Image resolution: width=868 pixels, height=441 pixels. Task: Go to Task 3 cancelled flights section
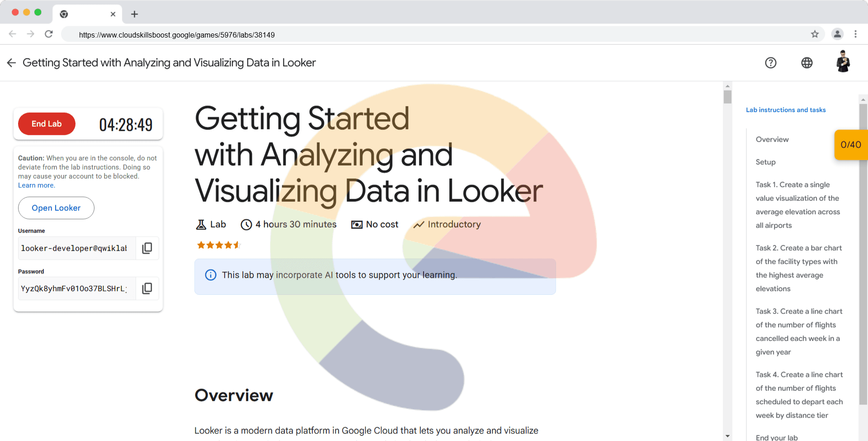tap(799, 332)
